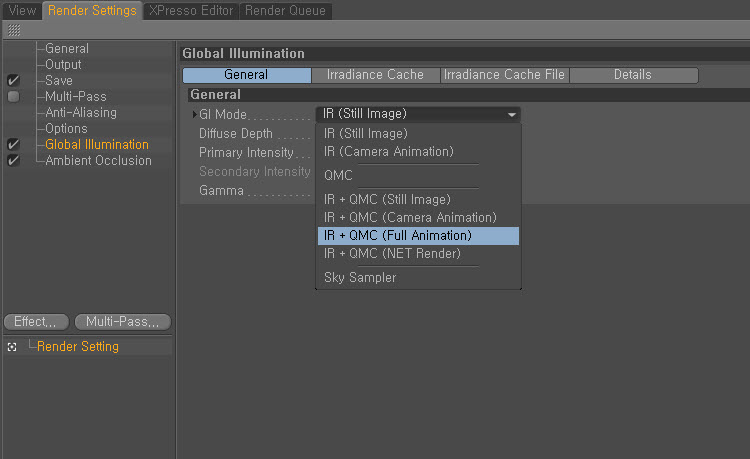This screenshot has height=459, width=750.
Task: Toggle the Save checkbox
Action: (x=13, y=80)
